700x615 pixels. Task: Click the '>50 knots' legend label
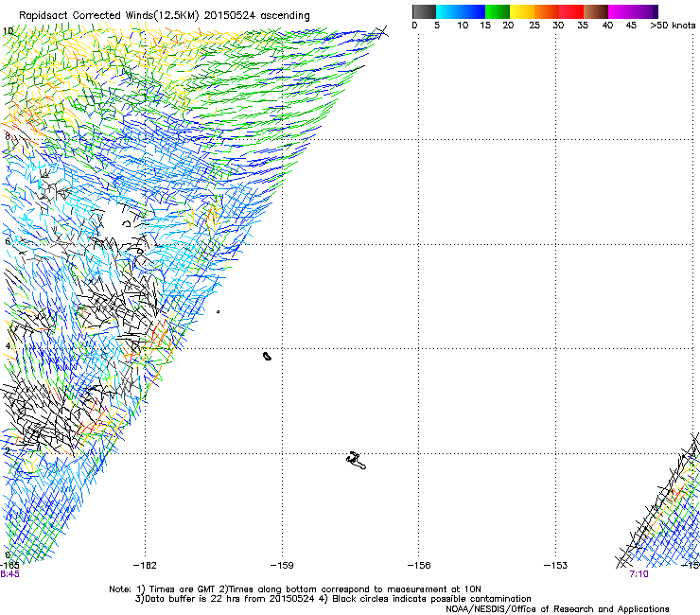tap(673, 26)
